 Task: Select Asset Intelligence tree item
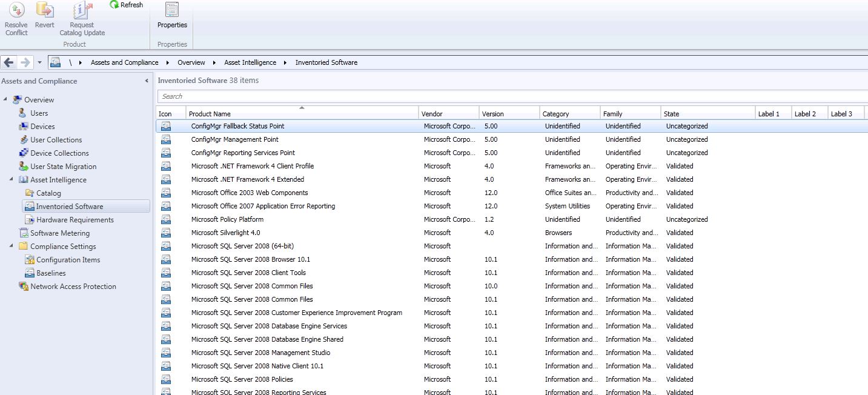pos(58,180)
